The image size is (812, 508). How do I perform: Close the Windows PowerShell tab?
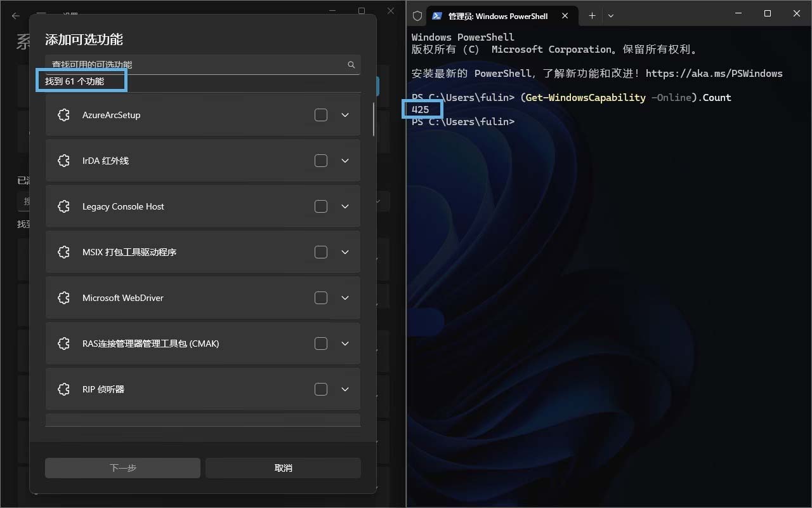pyautogui.click(x=566, y=16)
